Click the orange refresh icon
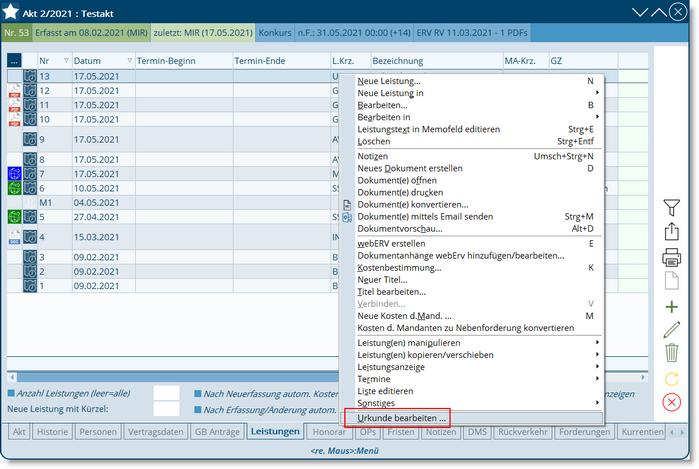Viewport: 699px width, 469px height. coord(671,377)
